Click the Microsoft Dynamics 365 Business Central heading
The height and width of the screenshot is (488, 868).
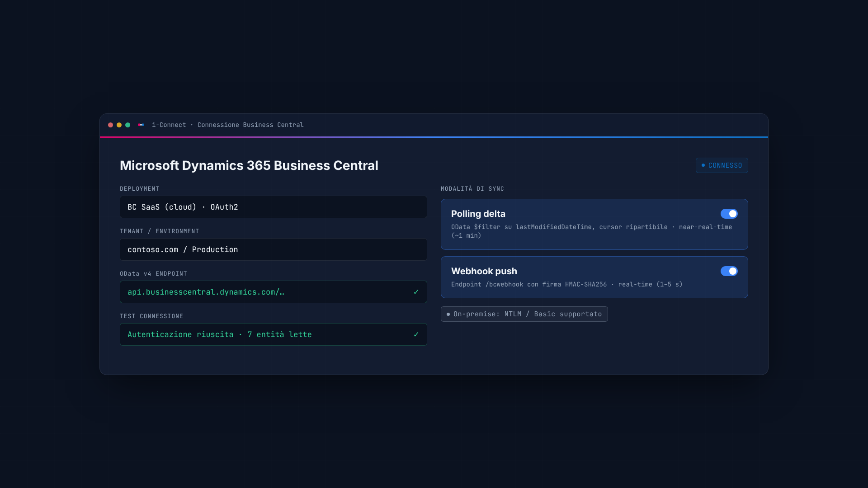249,165
